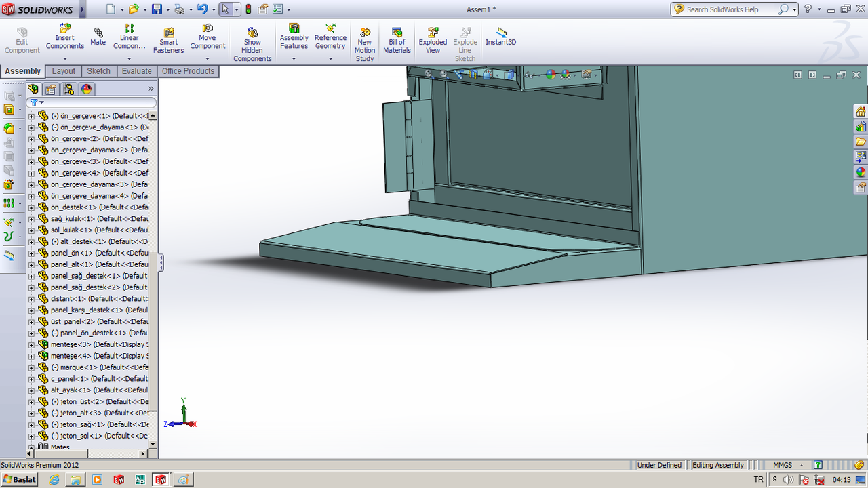
Task: Open Design Library in task pane
Action: click(861, 126)
